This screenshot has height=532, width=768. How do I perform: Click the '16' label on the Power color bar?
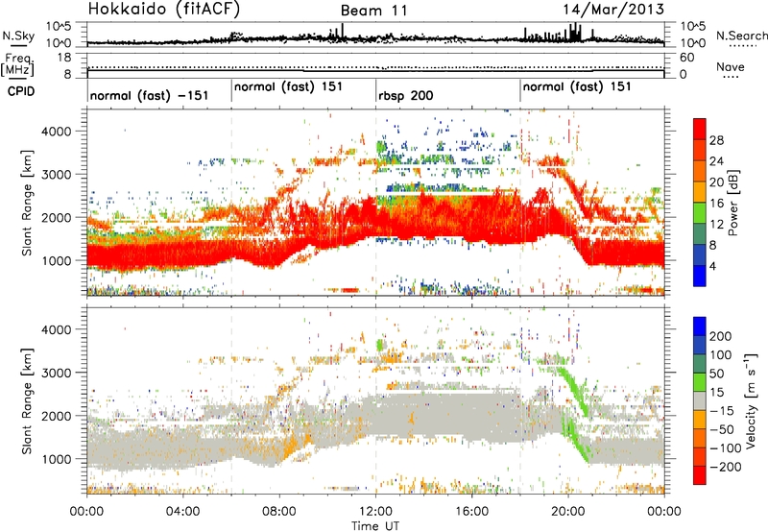(x=716, y=204)
